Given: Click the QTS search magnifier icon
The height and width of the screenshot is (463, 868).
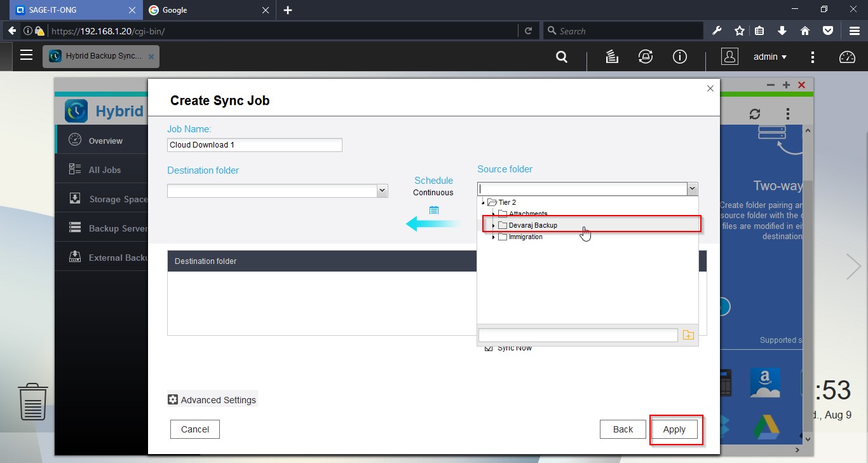Looking at the screenshot, I should coord(562,57).
